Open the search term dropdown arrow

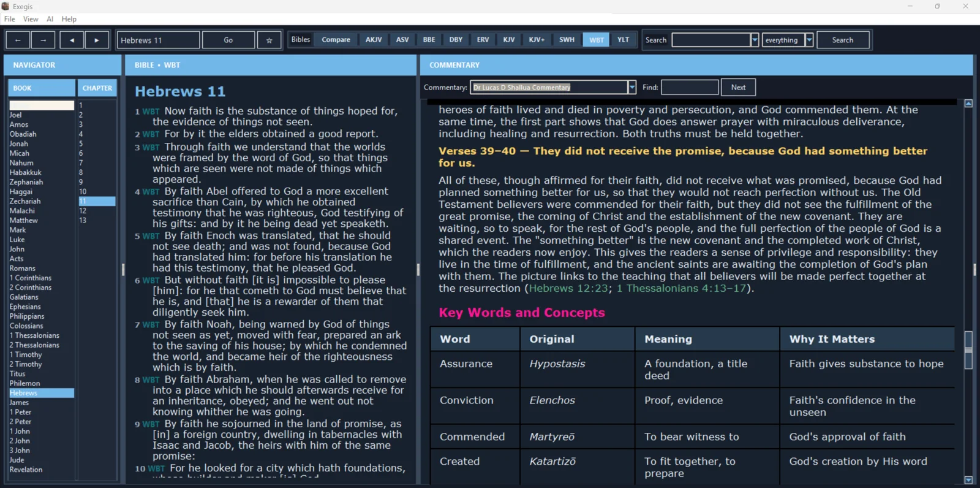coord(755,40)
